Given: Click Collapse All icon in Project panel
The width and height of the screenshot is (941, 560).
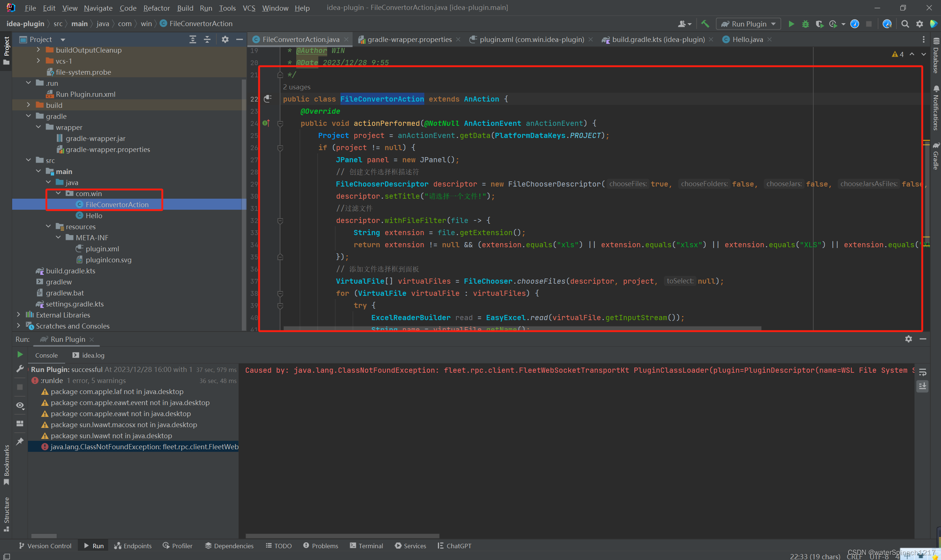Looking at the screenshot, I should tap(207, 39).
